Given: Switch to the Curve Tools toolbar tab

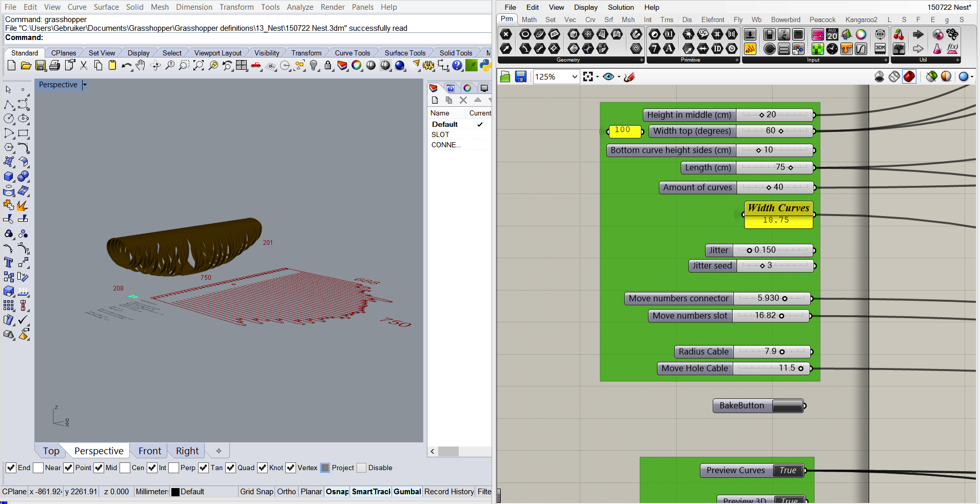Looking at the screenshot, I should coord(352,53).
